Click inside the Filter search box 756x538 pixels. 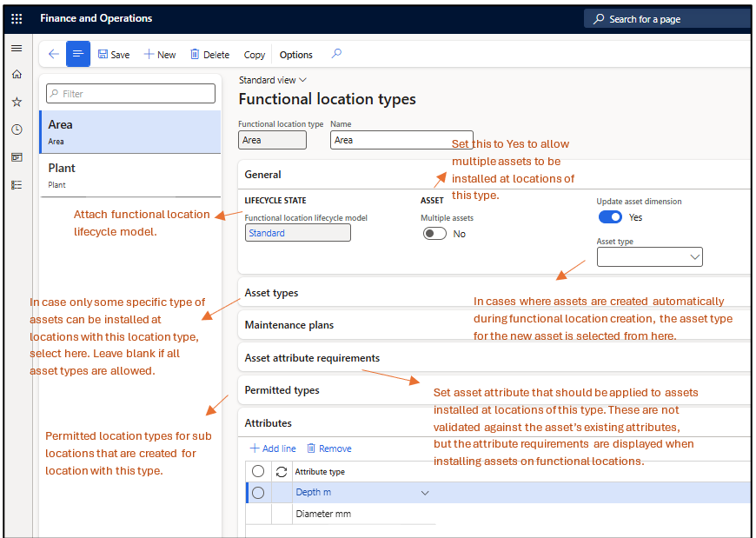[130, 93]
